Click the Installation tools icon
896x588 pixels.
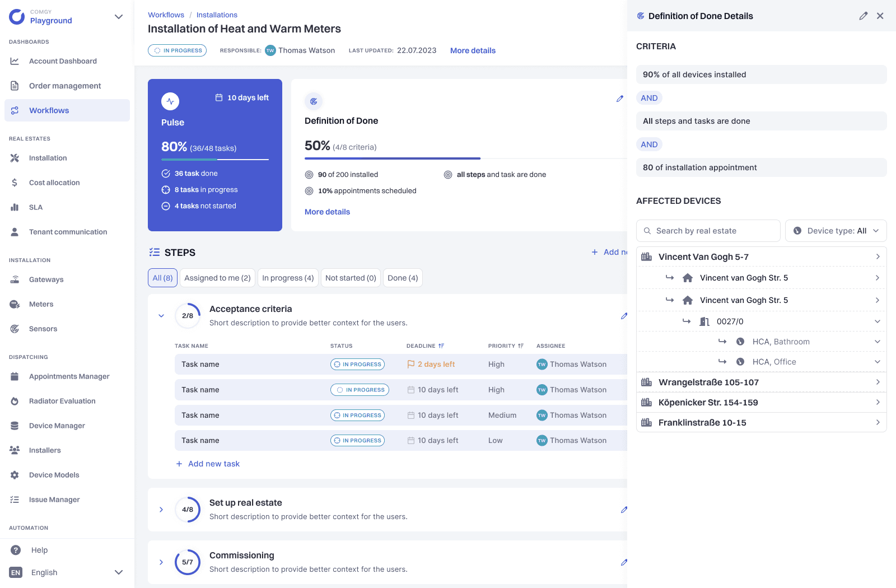[x=15, y=158]
